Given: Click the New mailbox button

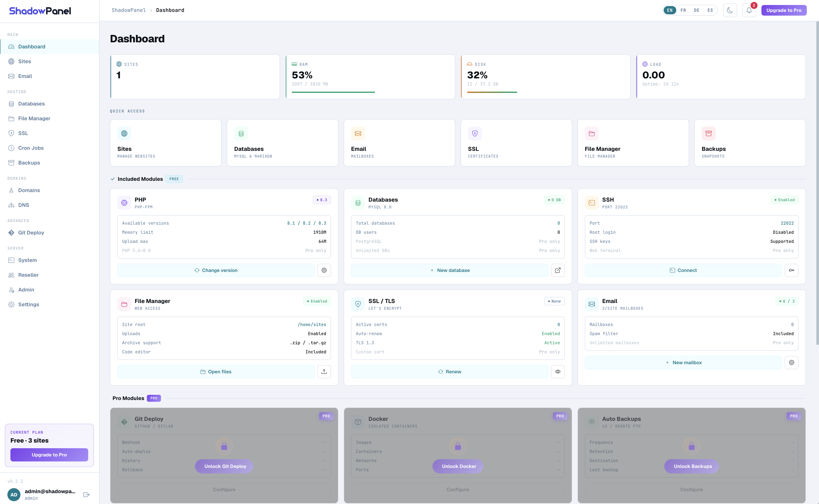Looking at the screenshot, I should (x=683, y=363).
